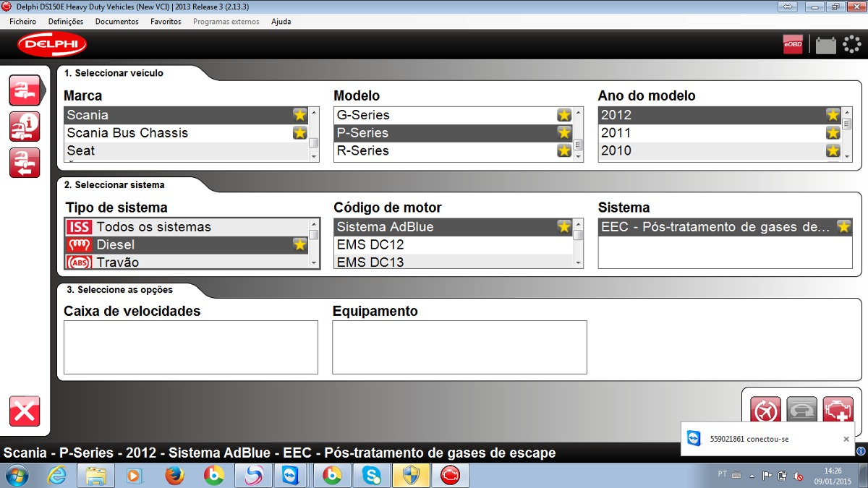The image size is (868, 488).
Task: Select EMS DC13 engine code
Action: [454, 262]
